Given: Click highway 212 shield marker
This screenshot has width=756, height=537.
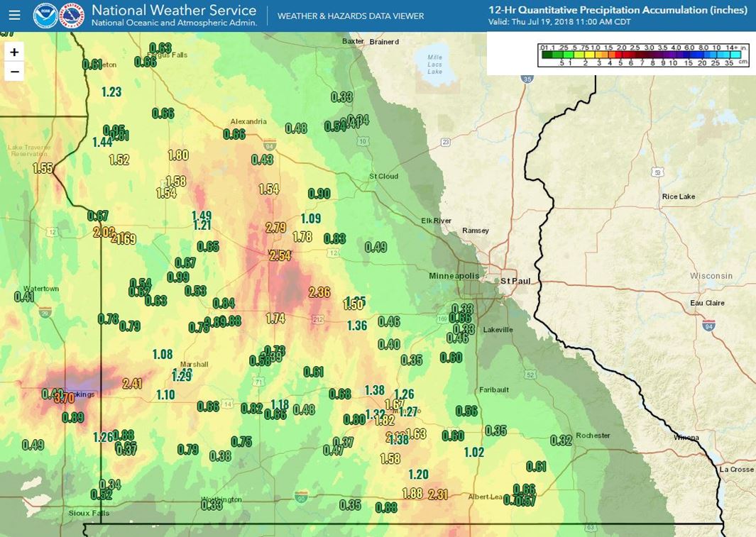Looking at the screenshot, I should click(318, 319).
